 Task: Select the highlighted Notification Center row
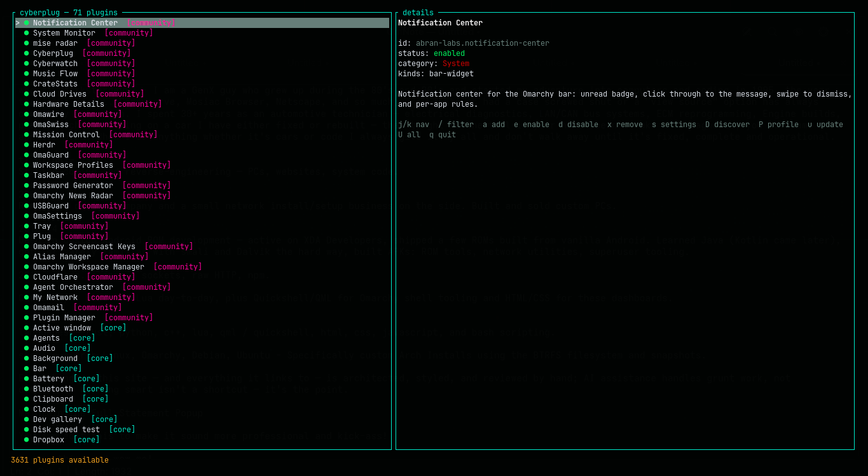coord(202,23)
